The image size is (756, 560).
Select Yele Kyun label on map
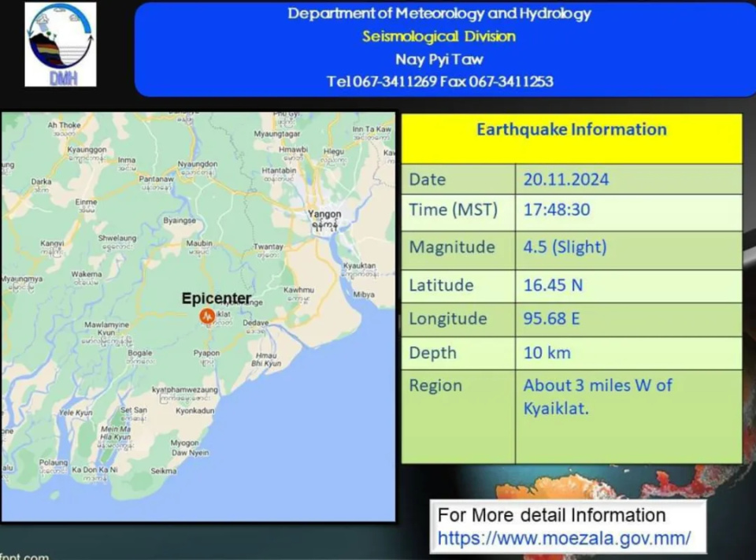point(76,413)
